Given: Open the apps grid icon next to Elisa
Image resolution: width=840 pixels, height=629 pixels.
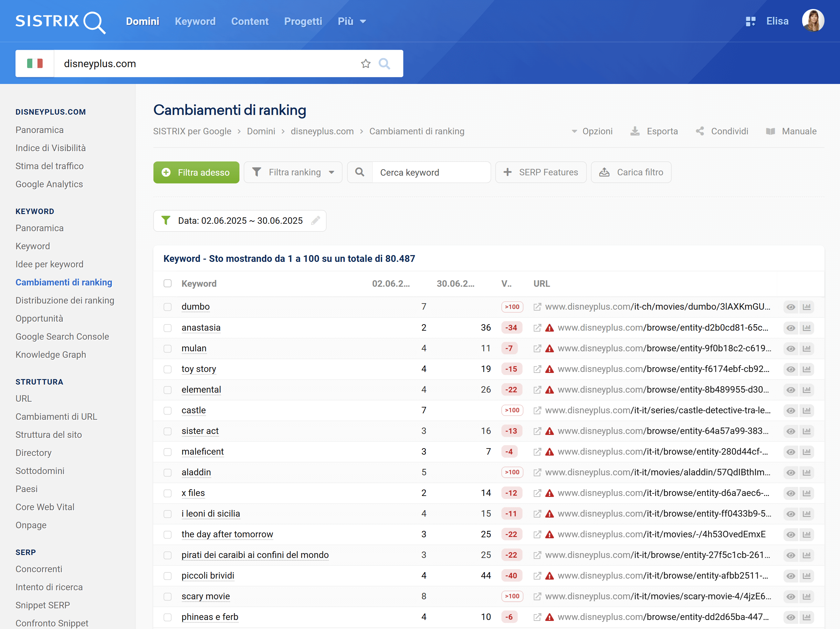Looking at the screenshot, I should pos(751,21).
